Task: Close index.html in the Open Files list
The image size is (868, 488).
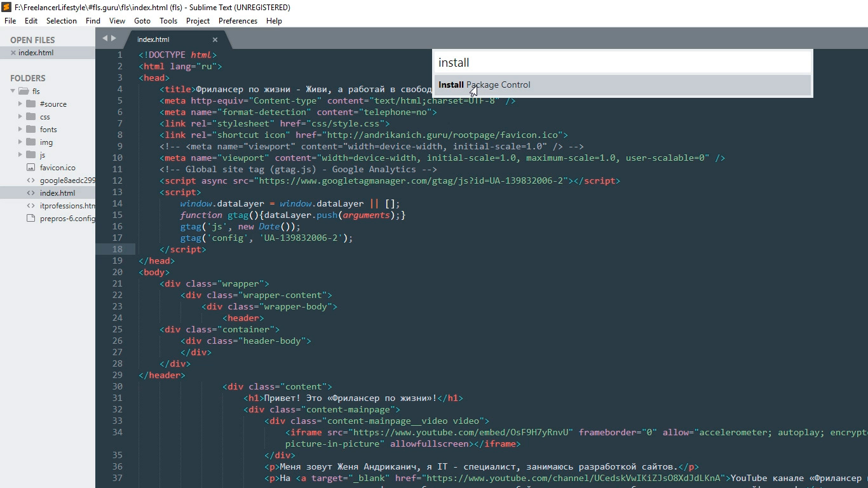Action: click(x=13, y=53)
